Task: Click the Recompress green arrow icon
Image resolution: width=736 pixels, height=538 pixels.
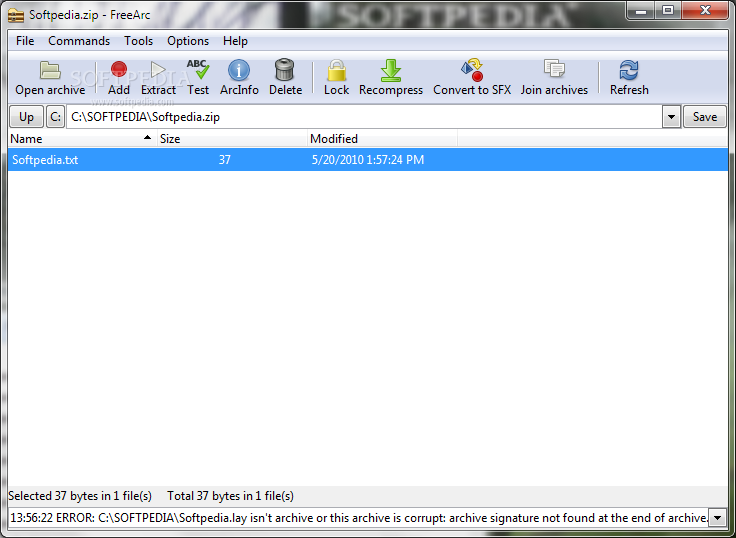Action: pos(391,70)
